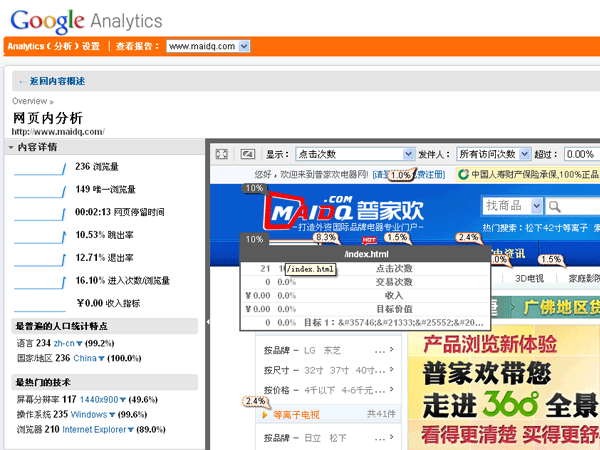Click the ¥0.00 收入指标 metric
Screen dimensions: 600x450
point(108,303)
